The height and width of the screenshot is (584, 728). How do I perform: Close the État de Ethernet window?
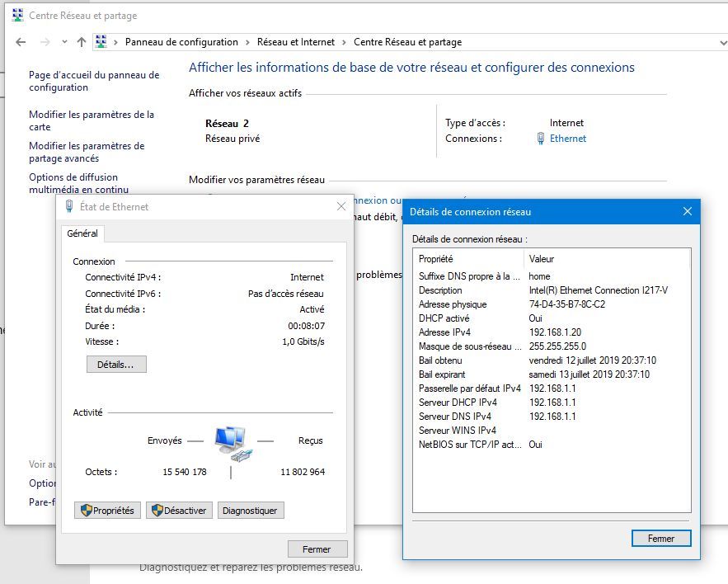[x=341, y=207]
